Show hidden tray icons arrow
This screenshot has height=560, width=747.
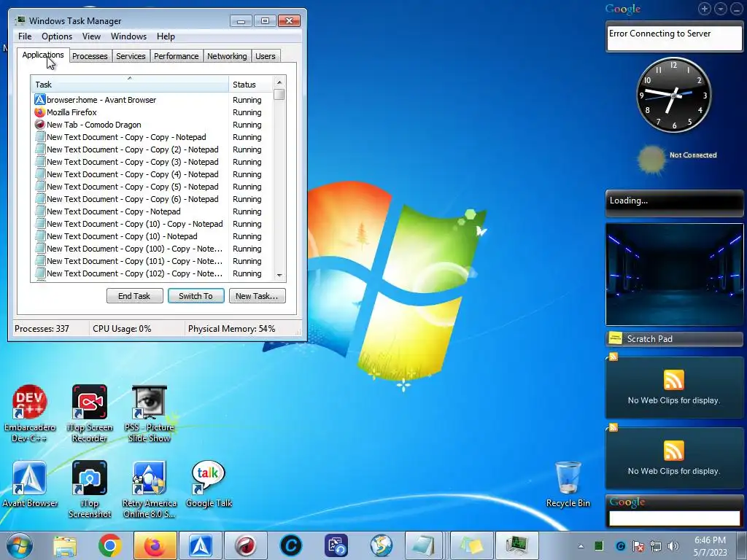click(x=581, y=546)
